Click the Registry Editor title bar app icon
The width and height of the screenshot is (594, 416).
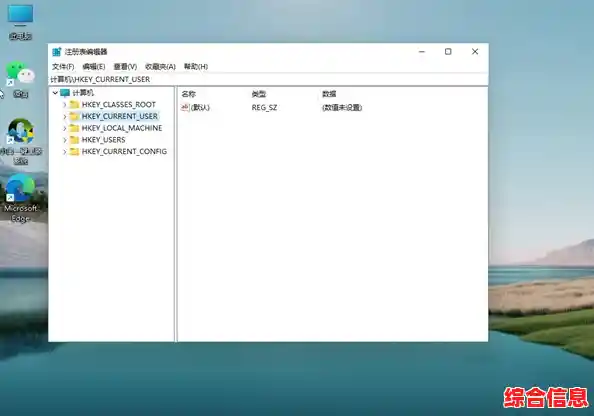pos(57,52)
